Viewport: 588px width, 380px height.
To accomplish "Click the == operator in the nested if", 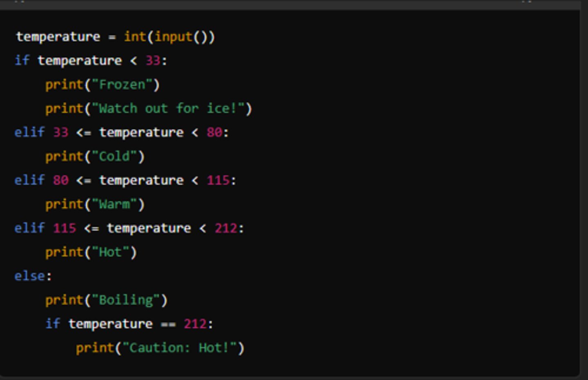I will [x=168, y=324].
